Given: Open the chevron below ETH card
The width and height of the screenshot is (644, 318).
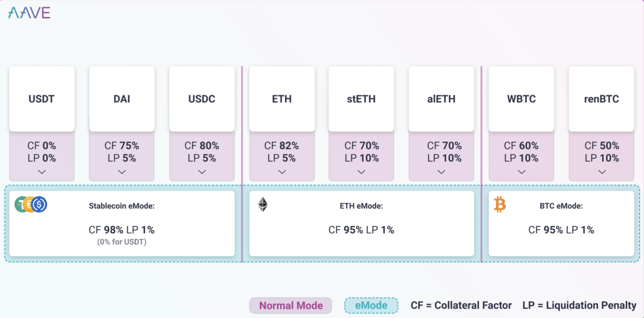Looking at the screenshot, I should (x=282, y=171).
